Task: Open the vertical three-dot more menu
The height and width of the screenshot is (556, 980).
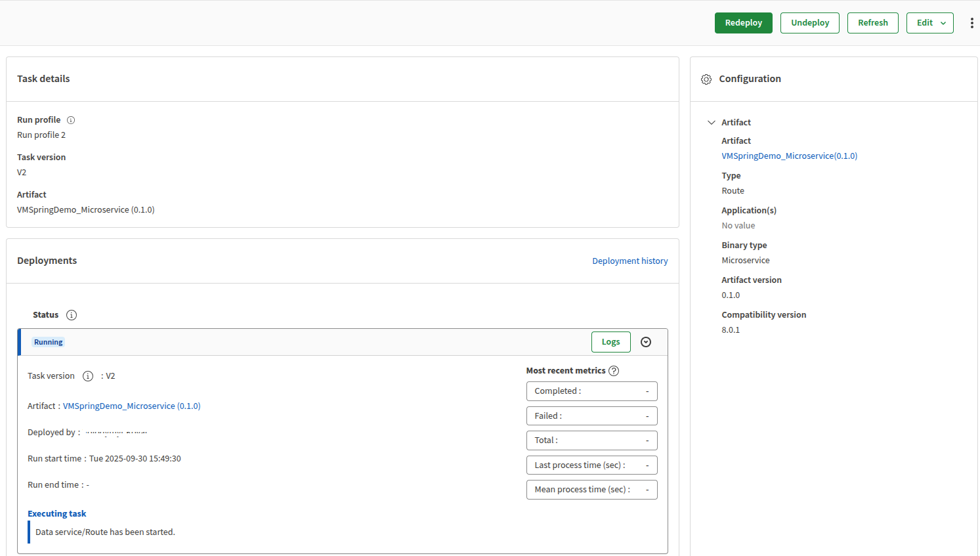Action: (971, 23)
